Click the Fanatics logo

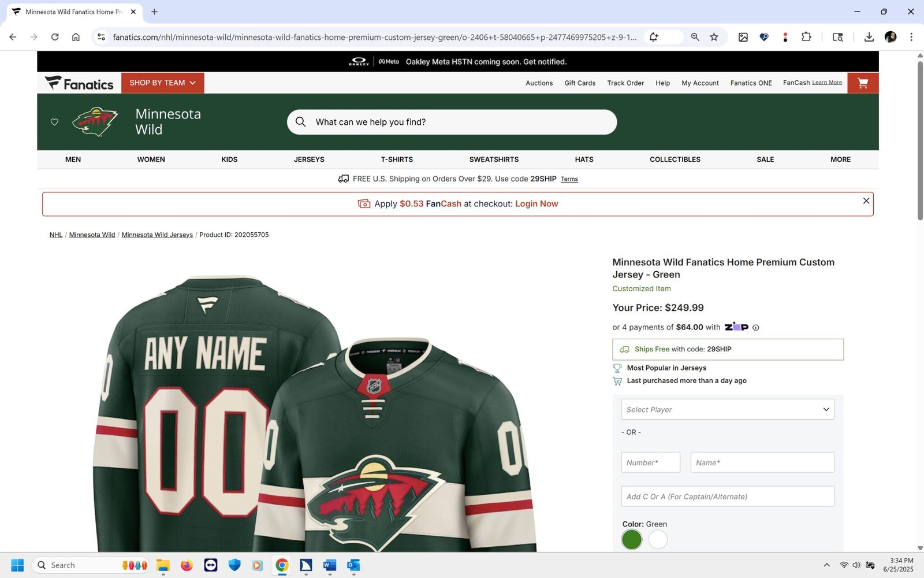(79, 83)
